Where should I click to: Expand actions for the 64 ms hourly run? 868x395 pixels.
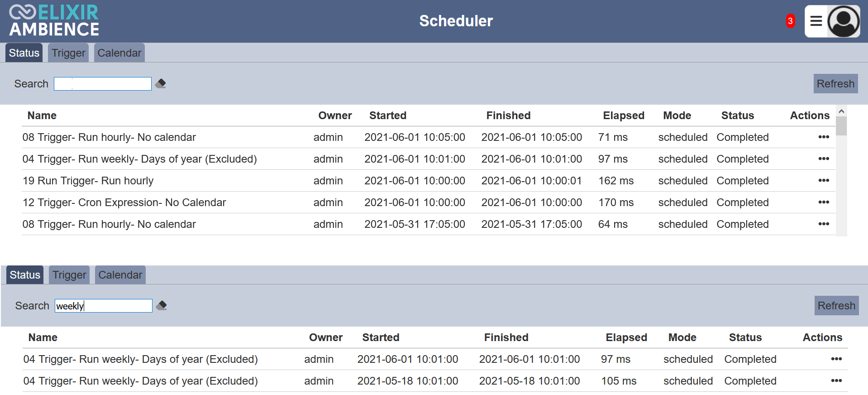click(823, 224)
